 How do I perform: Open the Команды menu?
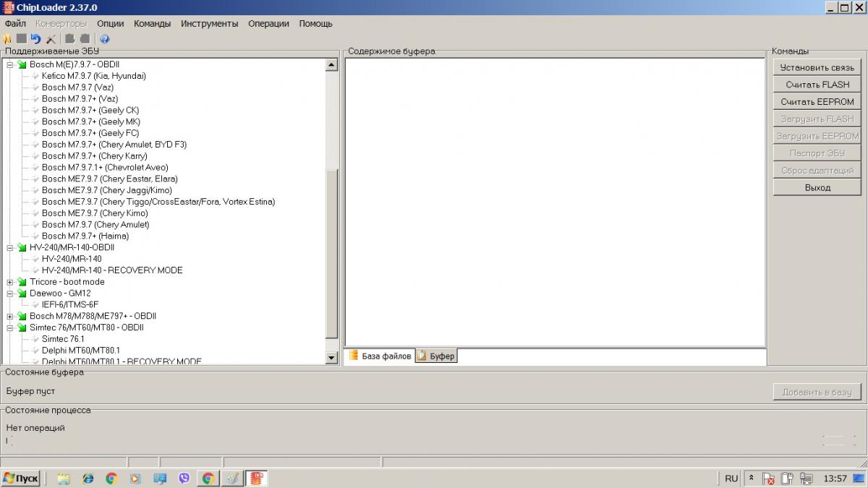coord(153,23)
